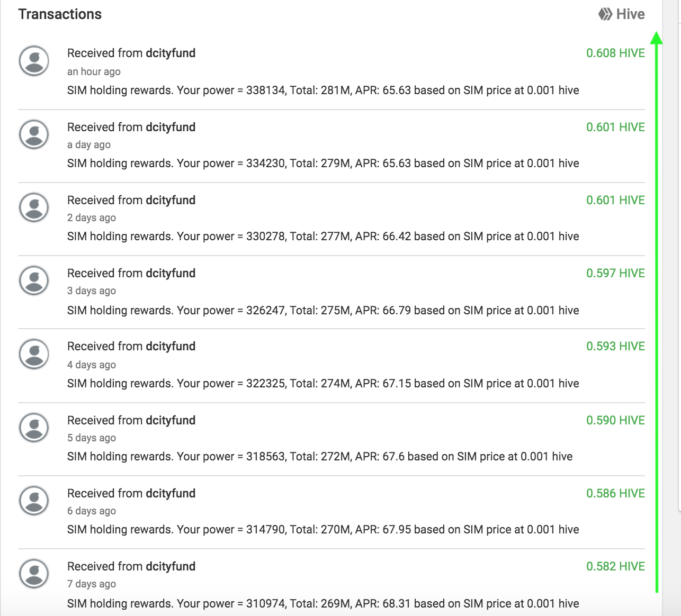Click avatar beside 'a day ago' transaction

pyautogui.click(x=34, y=134)
